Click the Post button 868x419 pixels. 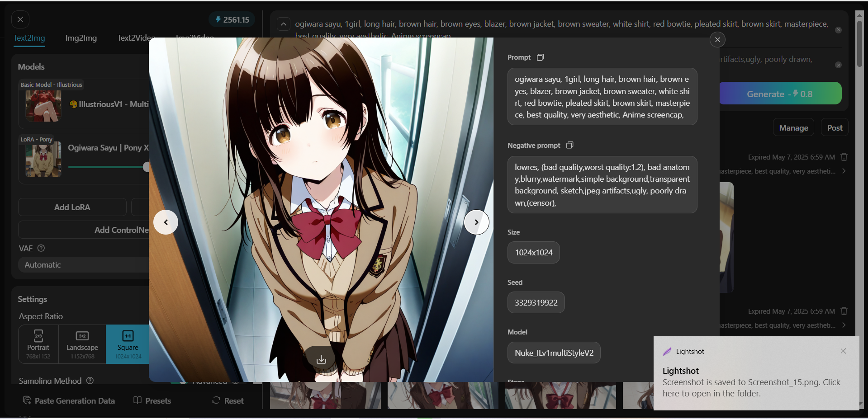click(x=835, y=128)
